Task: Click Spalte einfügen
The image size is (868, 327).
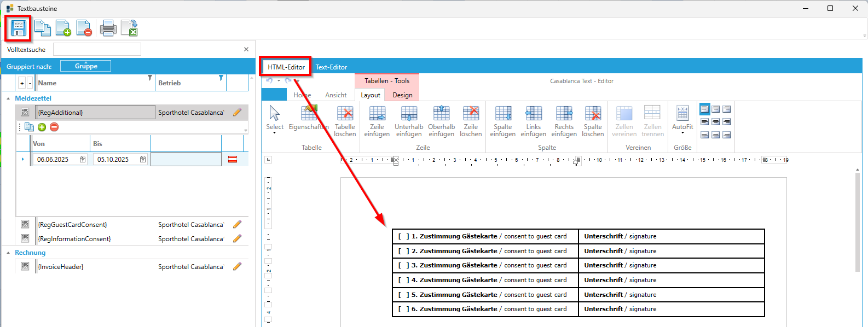Action: click(503, 121)
